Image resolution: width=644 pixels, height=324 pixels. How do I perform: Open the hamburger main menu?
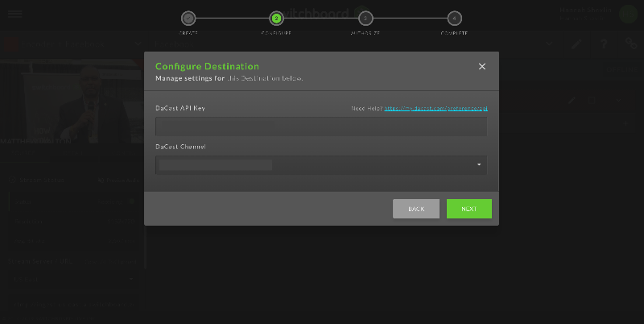coord(14,14)
